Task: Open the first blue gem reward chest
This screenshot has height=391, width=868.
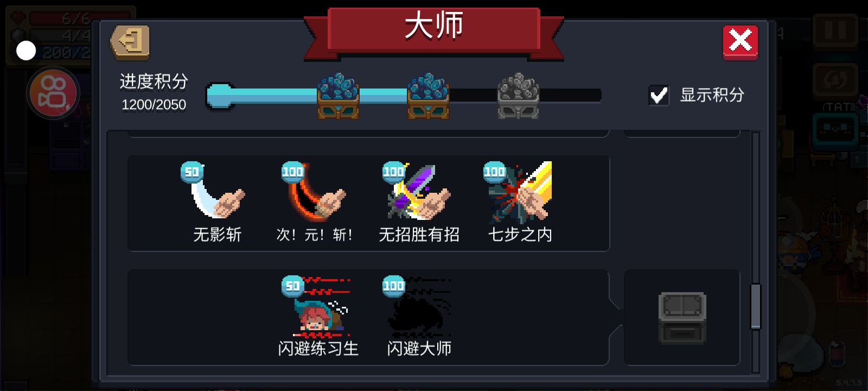Action: click(338, 96)
